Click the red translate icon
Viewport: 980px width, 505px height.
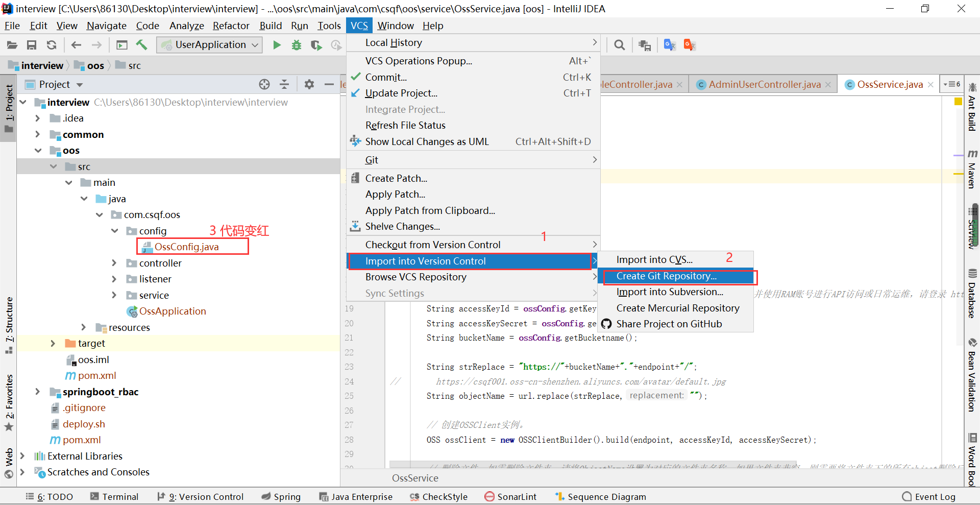click(x=690, y=45)
